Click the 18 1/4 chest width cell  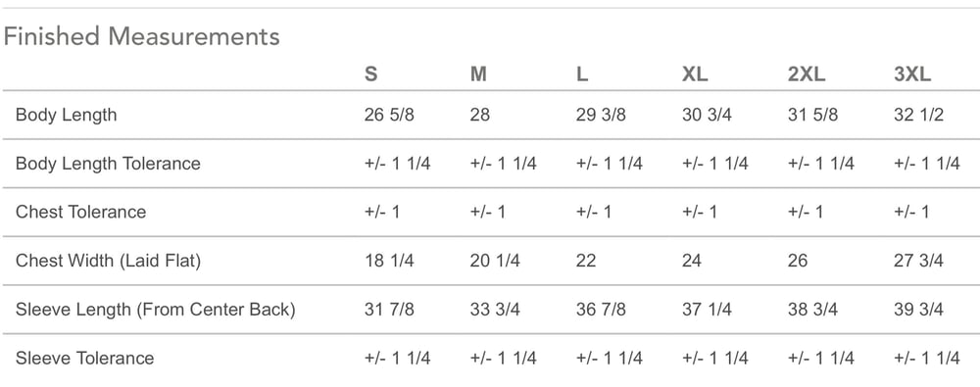point(389,261)
